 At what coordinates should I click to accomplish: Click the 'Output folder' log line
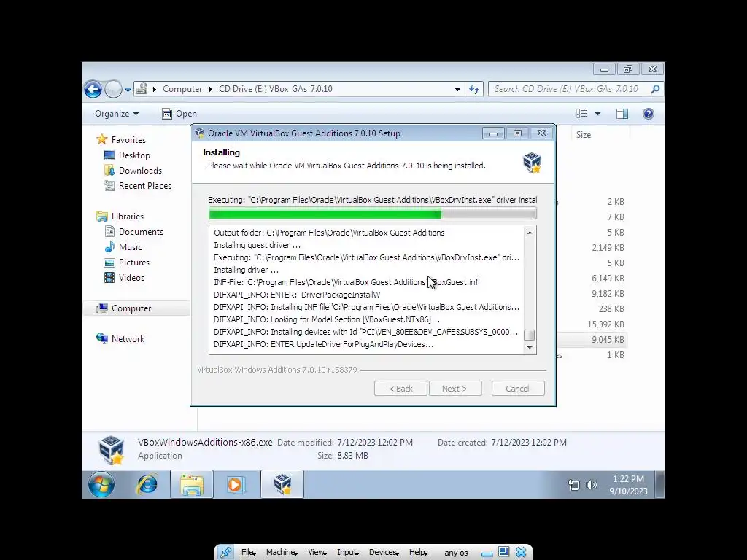(x=329, y=233)
